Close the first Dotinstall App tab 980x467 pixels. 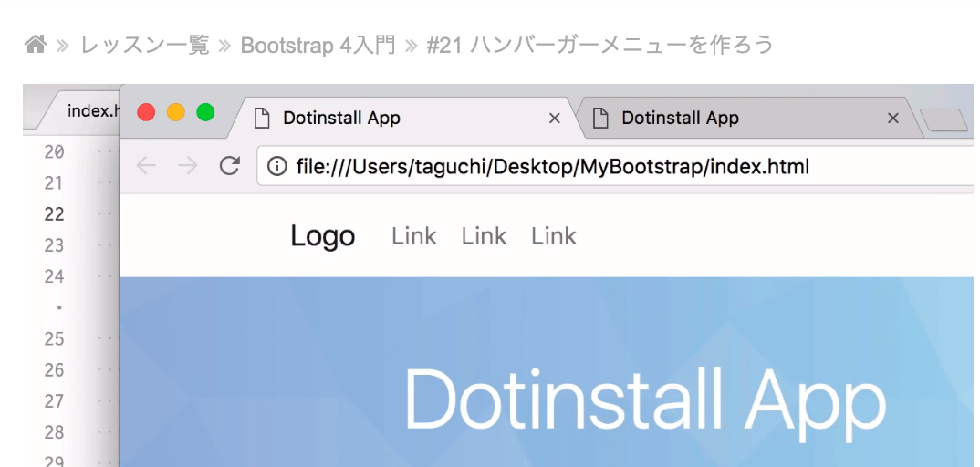coord(554,118)
